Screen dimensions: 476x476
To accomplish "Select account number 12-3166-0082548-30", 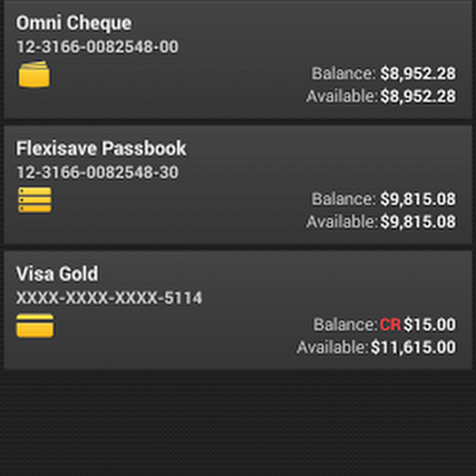I will [x=97, y=172].
